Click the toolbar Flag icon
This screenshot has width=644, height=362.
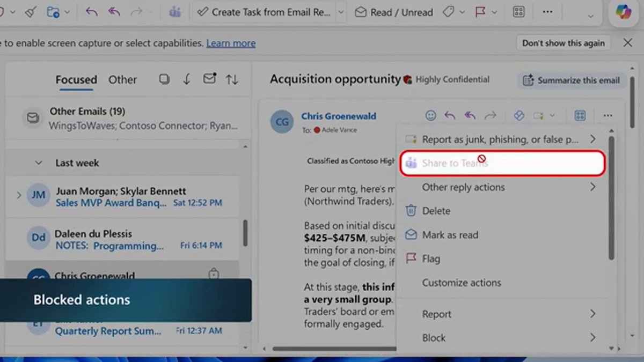click(x=481, y=12)
